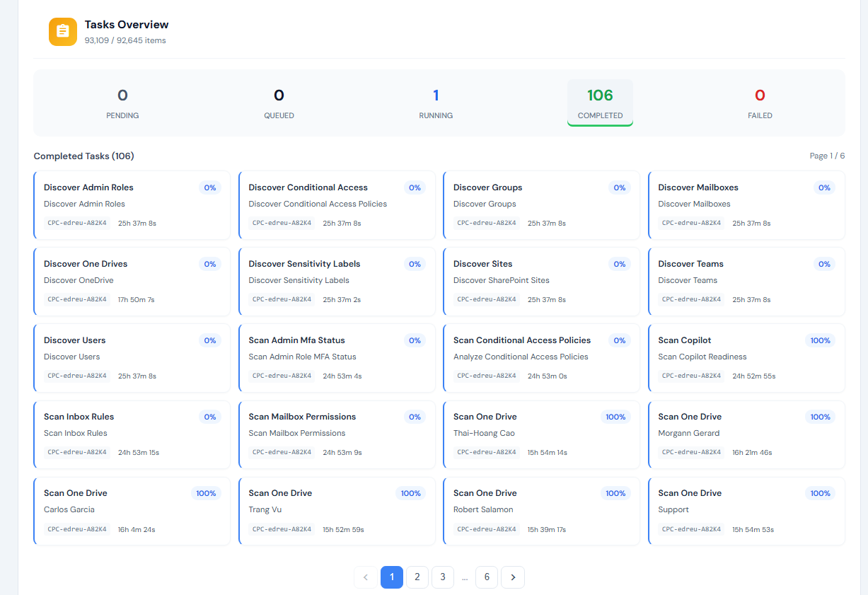Select the Pending status tab
The height and width of the screenshot is (595, 868).
[x=122, y=103]
